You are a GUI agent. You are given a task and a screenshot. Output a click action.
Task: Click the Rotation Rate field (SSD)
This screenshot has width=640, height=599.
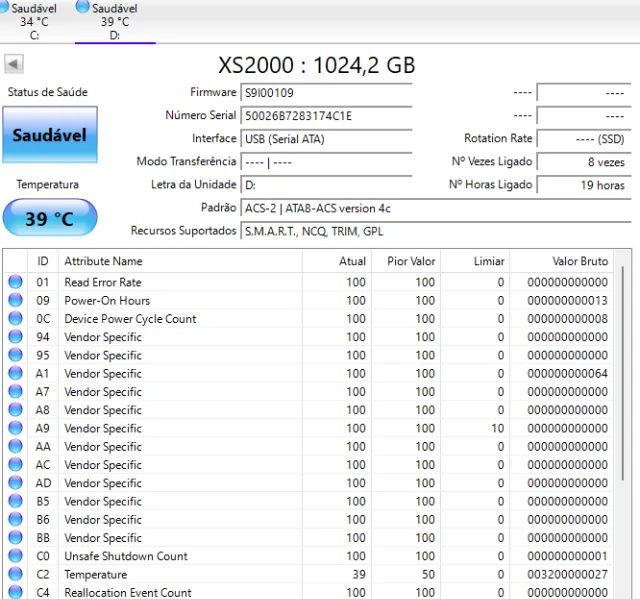(584, 139)
